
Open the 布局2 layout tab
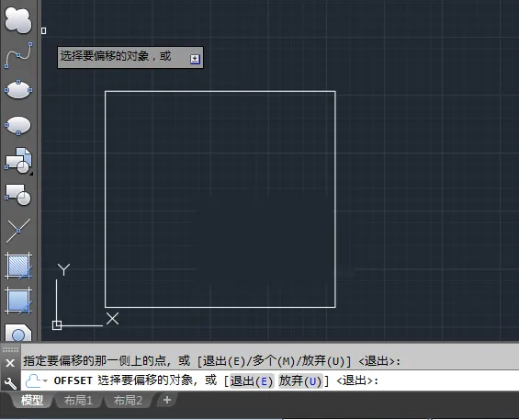click(x=128, y=401)
